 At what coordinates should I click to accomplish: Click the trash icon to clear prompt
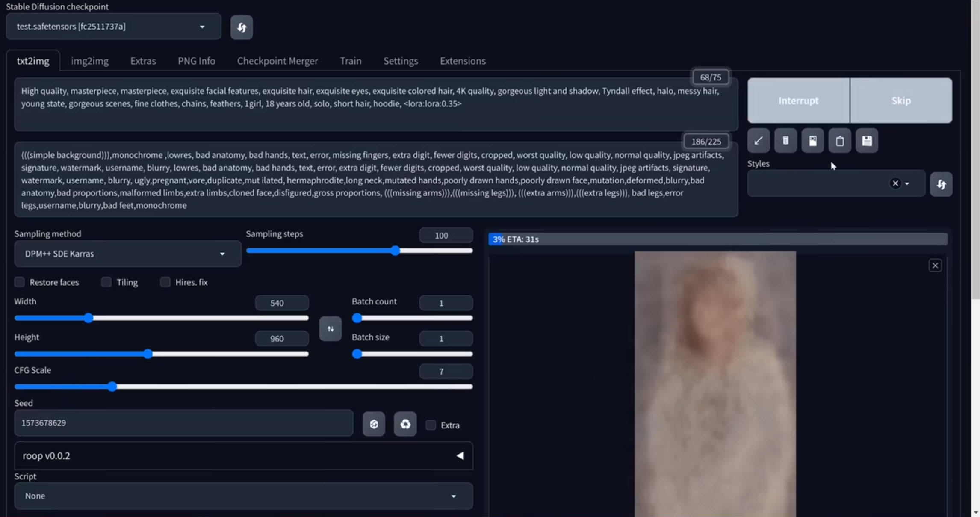point(785,141)
